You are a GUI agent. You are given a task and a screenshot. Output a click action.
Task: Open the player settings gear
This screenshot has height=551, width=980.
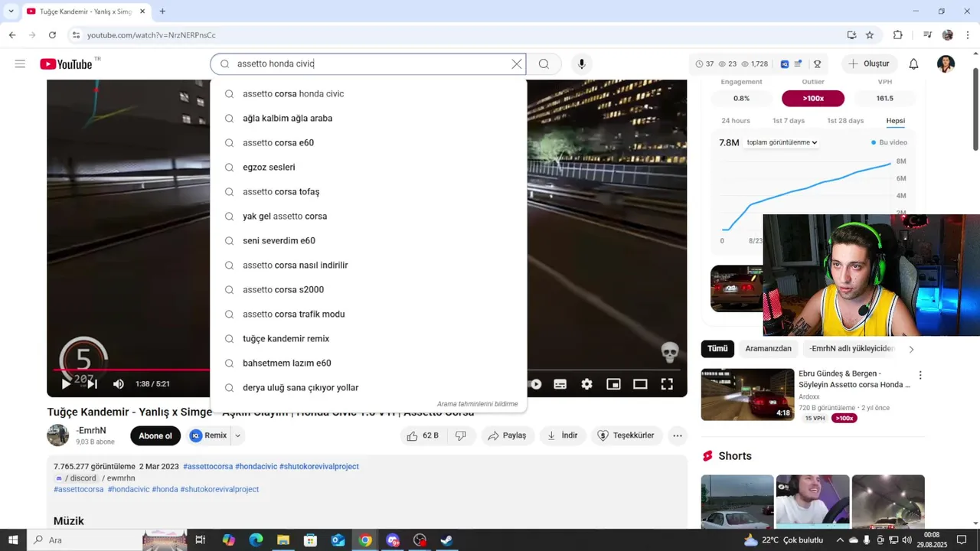click(586, 384)
